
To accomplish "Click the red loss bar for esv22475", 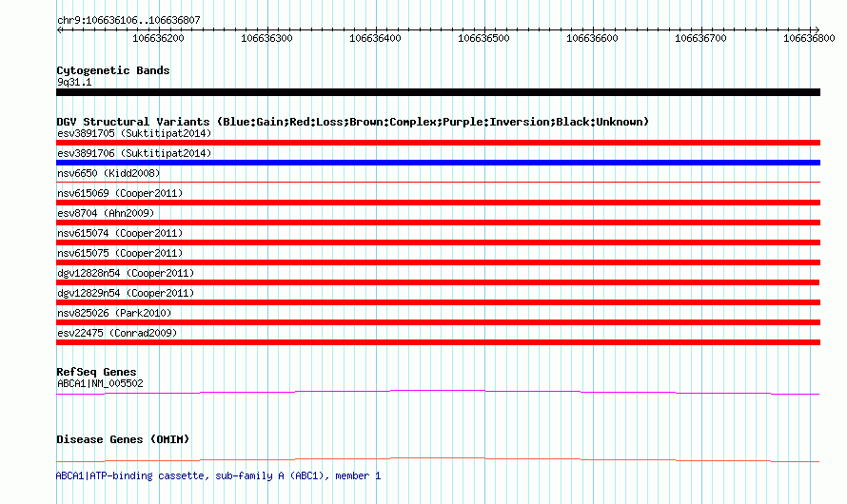I will click(x=438, y=342).
